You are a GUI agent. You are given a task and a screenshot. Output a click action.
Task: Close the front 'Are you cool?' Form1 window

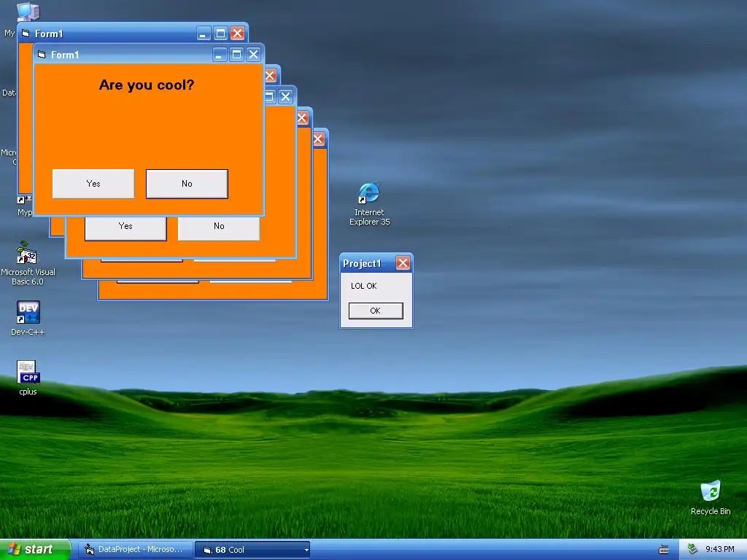coord(253,54)
